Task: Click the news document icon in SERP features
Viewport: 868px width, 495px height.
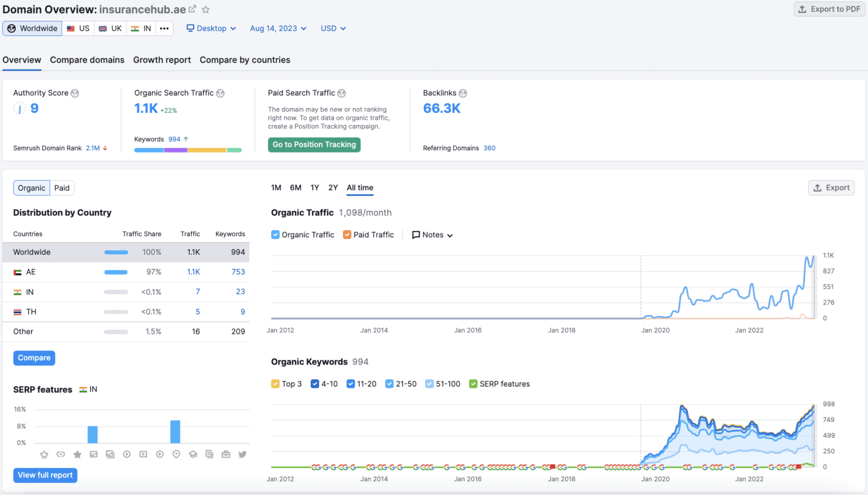Action: pyautogui.click(x=209, y=454)
